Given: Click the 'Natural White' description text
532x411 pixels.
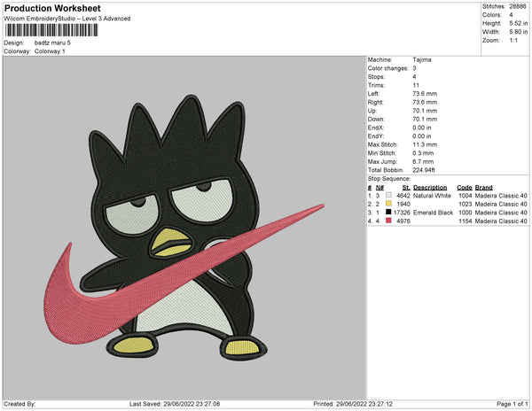Looking at the screenshot, I should (432, 196).
